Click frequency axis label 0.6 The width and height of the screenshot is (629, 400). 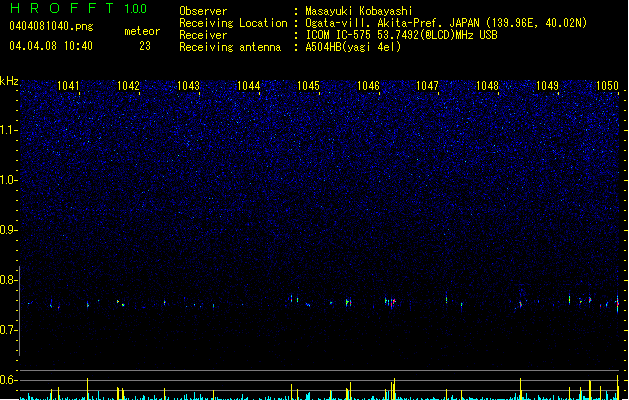(8, 380)
